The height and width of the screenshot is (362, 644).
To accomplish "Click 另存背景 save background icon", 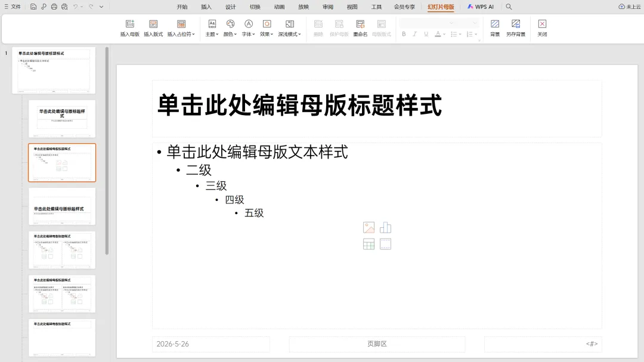I will pos(516,28).
